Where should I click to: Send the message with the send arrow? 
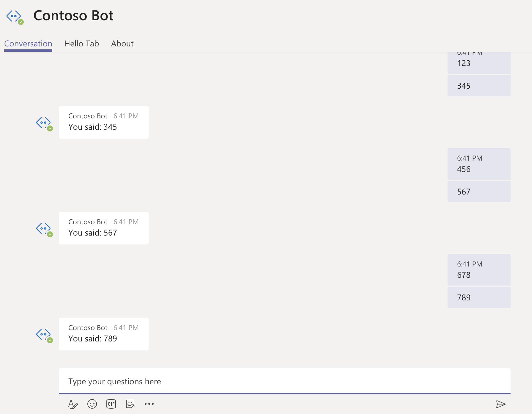(501, 404)
